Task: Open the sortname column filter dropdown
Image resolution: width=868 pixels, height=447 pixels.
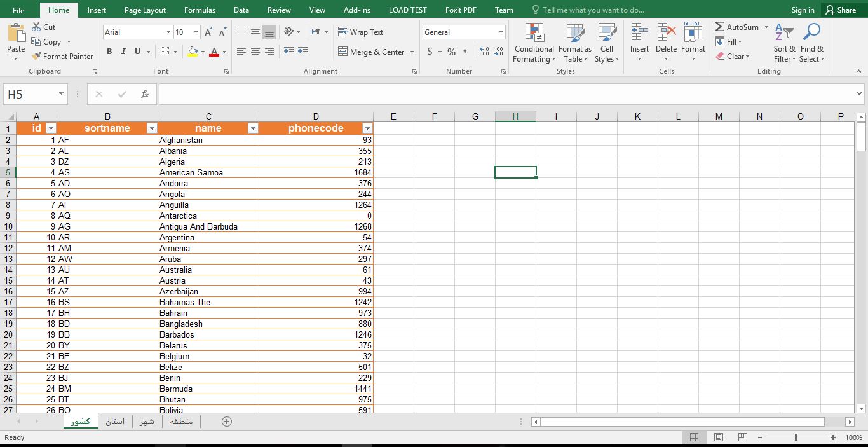Action: [x=152, y=128]
